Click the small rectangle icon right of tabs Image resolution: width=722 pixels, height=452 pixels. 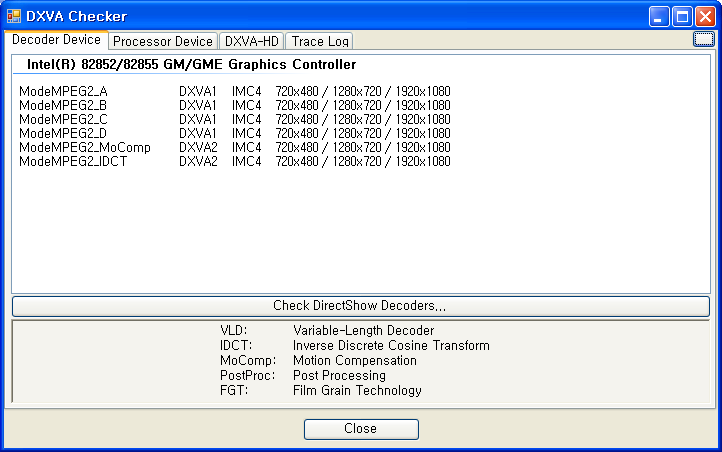pos(704,39)
